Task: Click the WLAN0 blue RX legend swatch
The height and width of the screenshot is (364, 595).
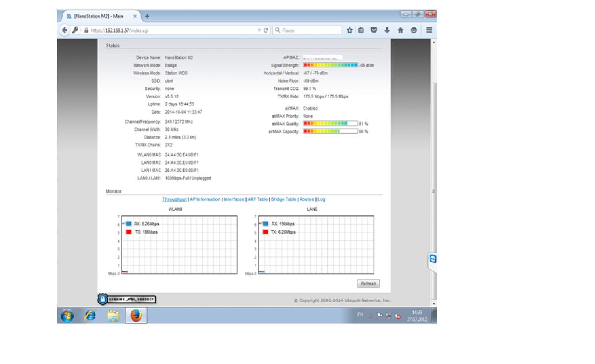Action: click(x=129, y=224)
